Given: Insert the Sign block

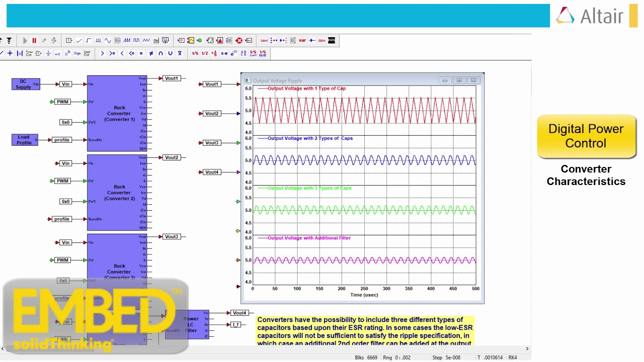Looking at the screenshot, I should 77,53.
